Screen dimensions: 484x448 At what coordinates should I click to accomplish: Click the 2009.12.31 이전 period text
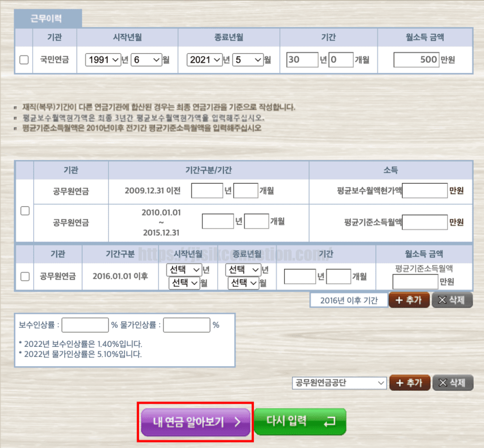153,190
